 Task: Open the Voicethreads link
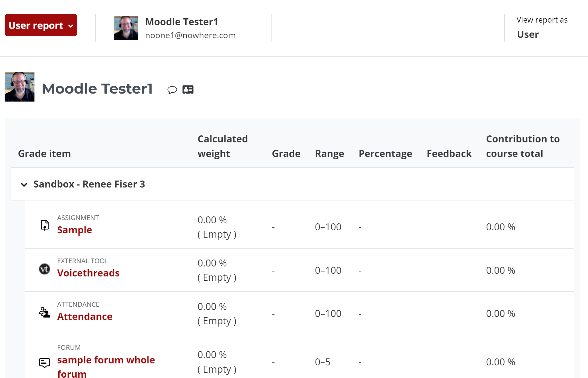point(88,273)
